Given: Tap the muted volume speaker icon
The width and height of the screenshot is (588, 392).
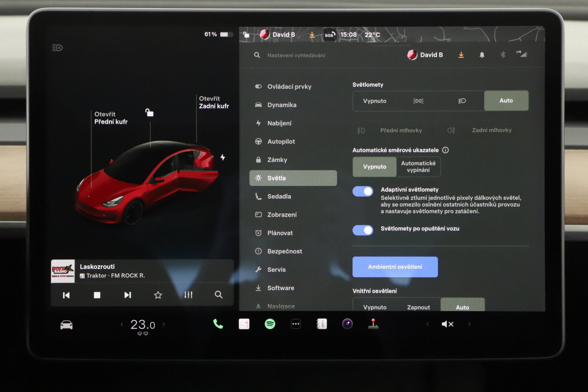Looking at the screenshot, I should point(447,324).
